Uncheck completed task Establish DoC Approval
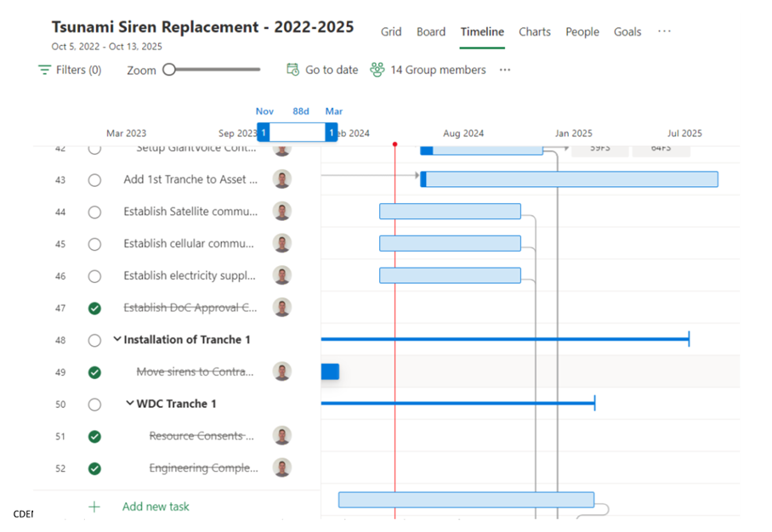This screenshot has width=772, height=532. [x=94, y=308]
